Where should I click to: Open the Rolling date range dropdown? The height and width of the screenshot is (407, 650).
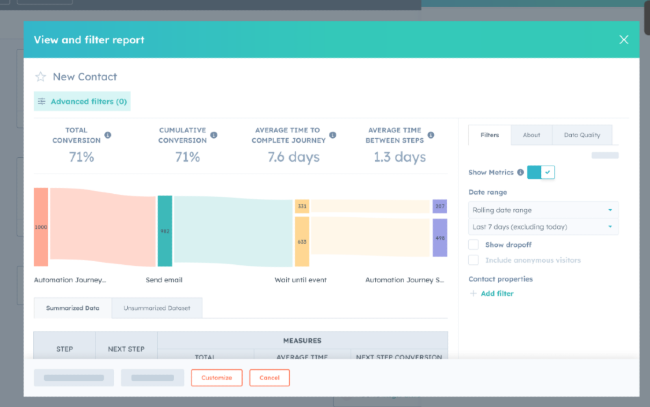(x=543, y=210)
